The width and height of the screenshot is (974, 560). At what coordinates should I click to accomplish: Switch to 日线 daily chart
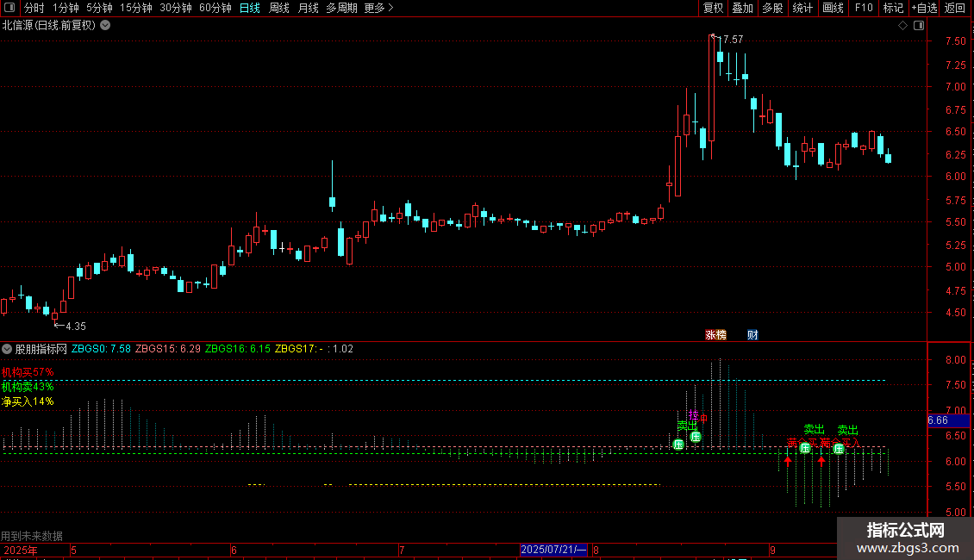250,8
